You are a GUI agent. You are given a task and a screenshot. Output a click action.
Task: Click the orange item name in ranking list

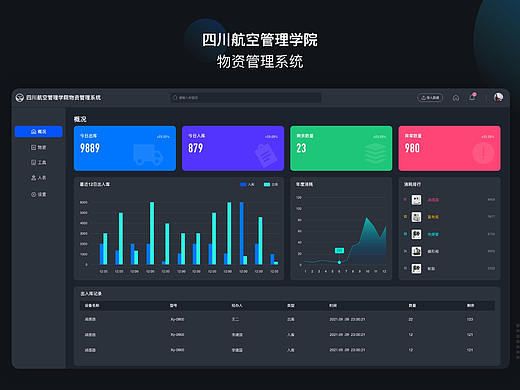(x=433, y=217)
